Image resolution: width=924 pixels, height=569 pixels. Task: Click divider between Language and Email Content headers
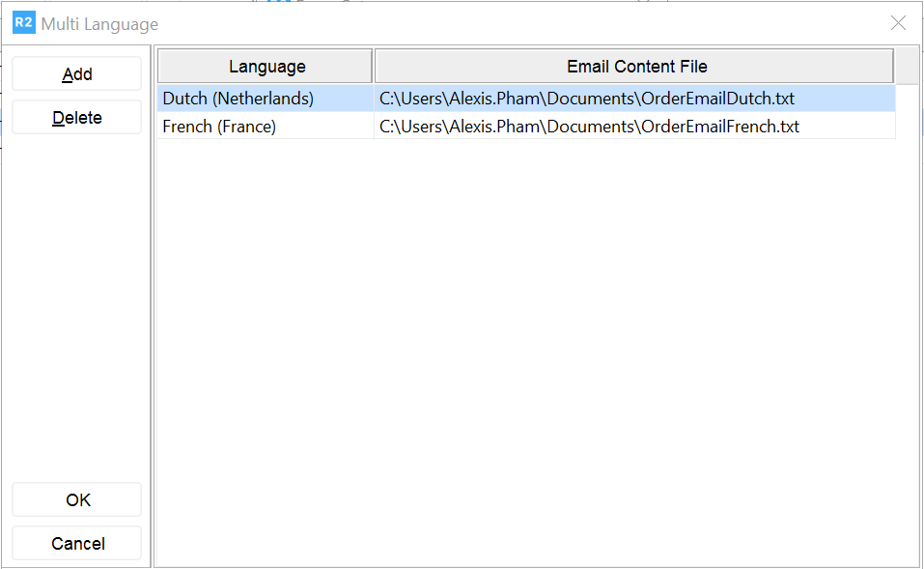coord(374,67)
